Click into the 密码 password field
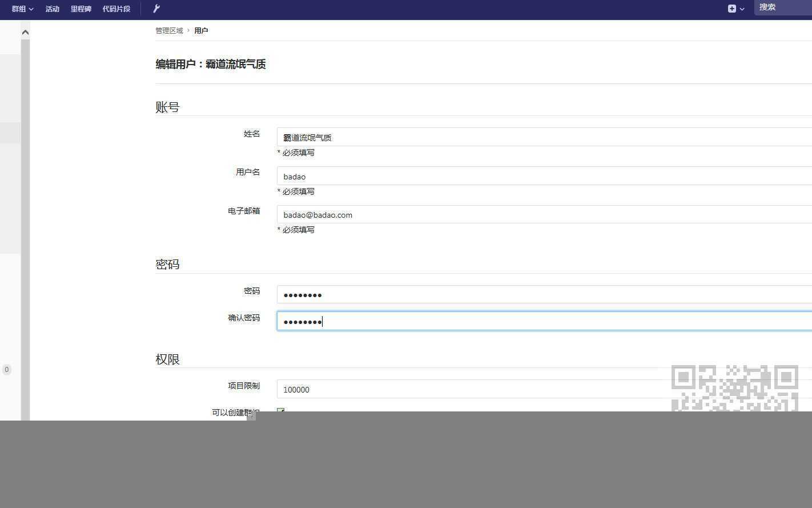 (x=544, y=294)
